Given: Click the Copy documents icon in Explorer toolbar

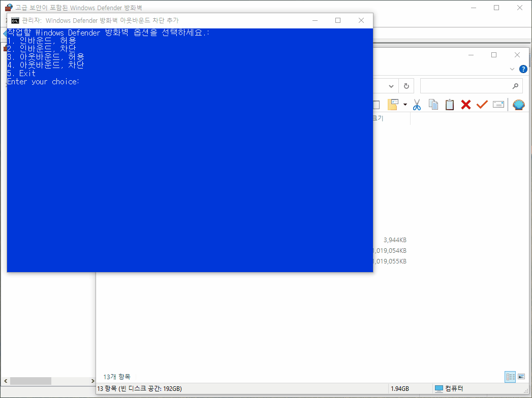Looking at the screenshot, I should point(433,105).
